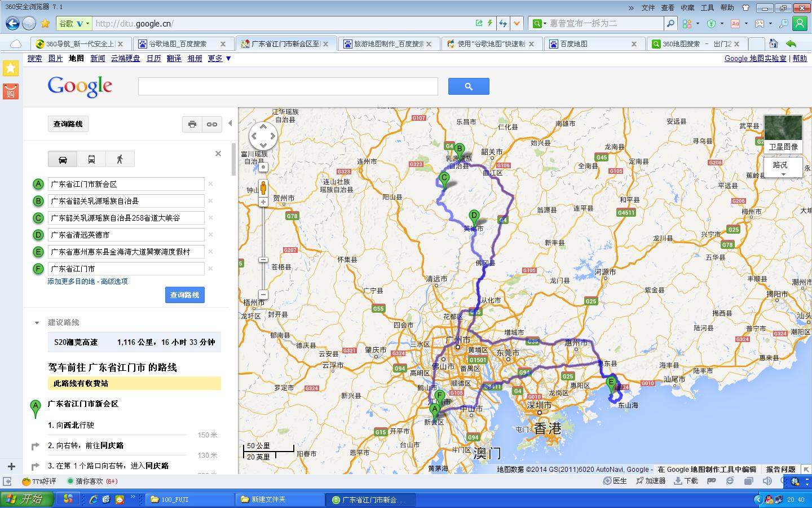Open the 文件 file menu

pyautogui.click(x=648, y=8)
